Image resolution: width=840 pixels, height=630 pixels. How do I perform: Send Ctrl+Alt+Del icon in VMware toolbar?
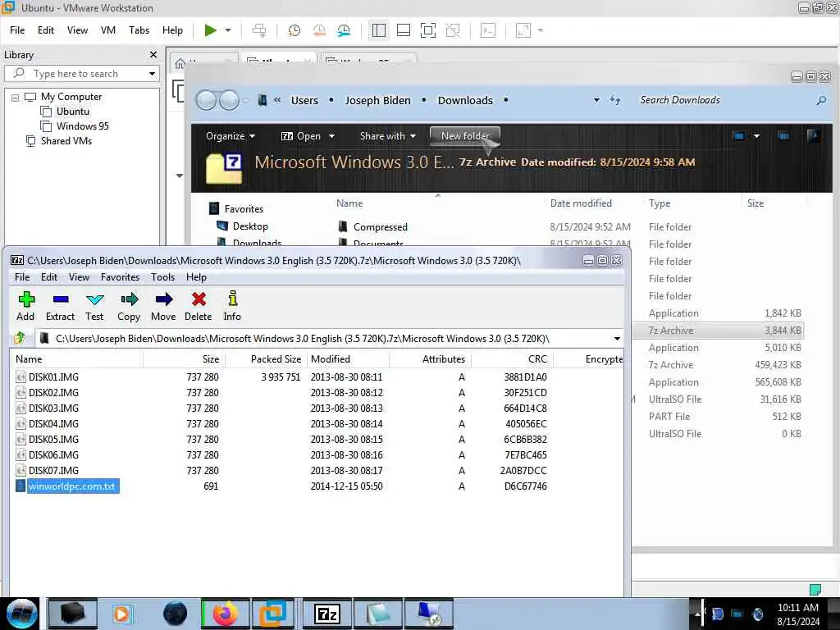(x=259, y=30)
